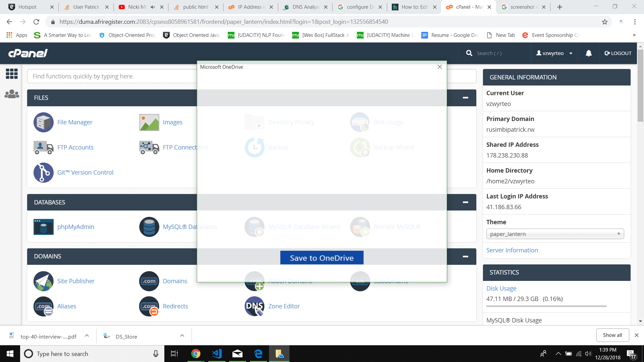Switch to the IP Address tab

(x=251, y=7)
